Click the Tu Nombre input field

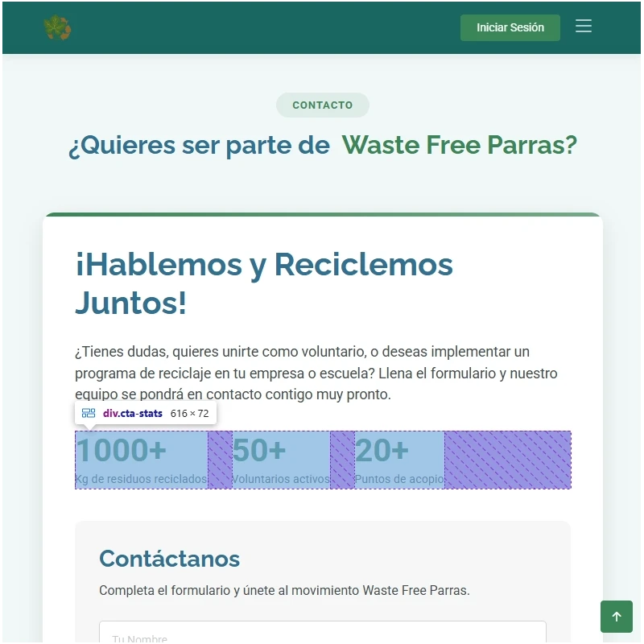(323, 633)
